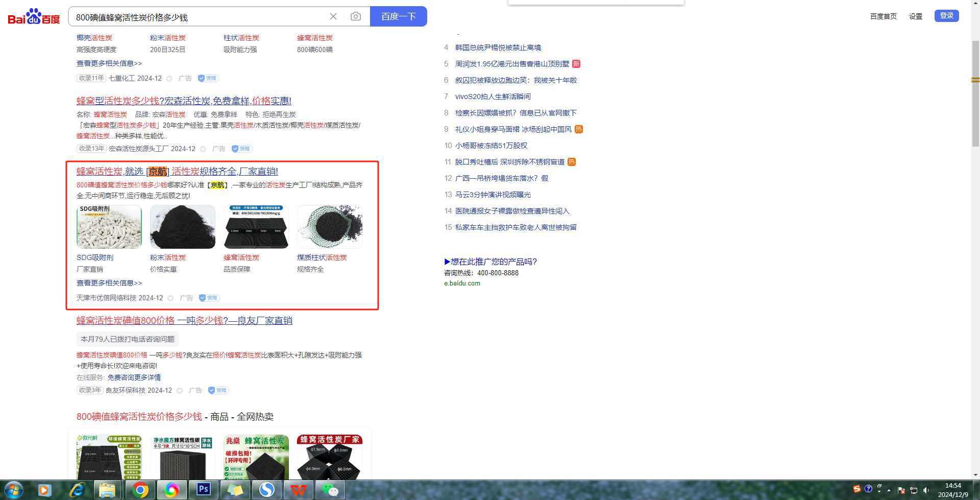Open the SDG吸附剂 product thumbnail
The height and width of the screenshot is (500, 980).
[x=109, y=227]
